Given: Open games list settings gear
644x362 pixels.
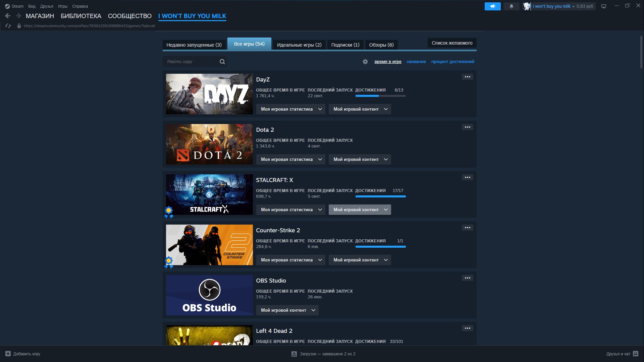Looking at the screenshot, I should pos(365,62).
